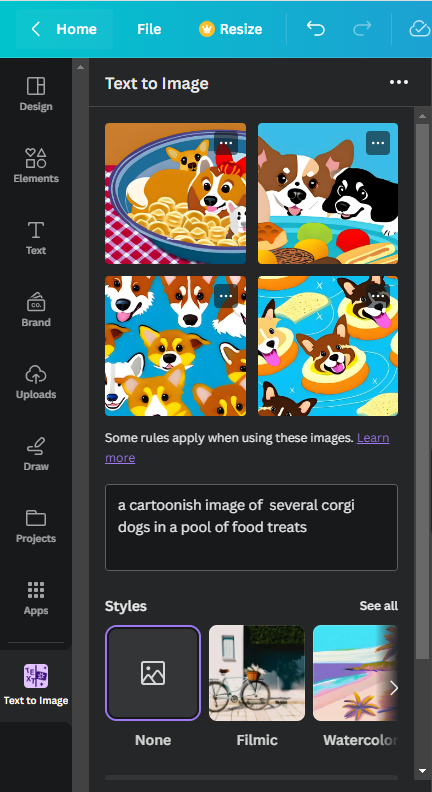Open the Resize premium option
The image size is (432, 792).
[x=231, y=29]
